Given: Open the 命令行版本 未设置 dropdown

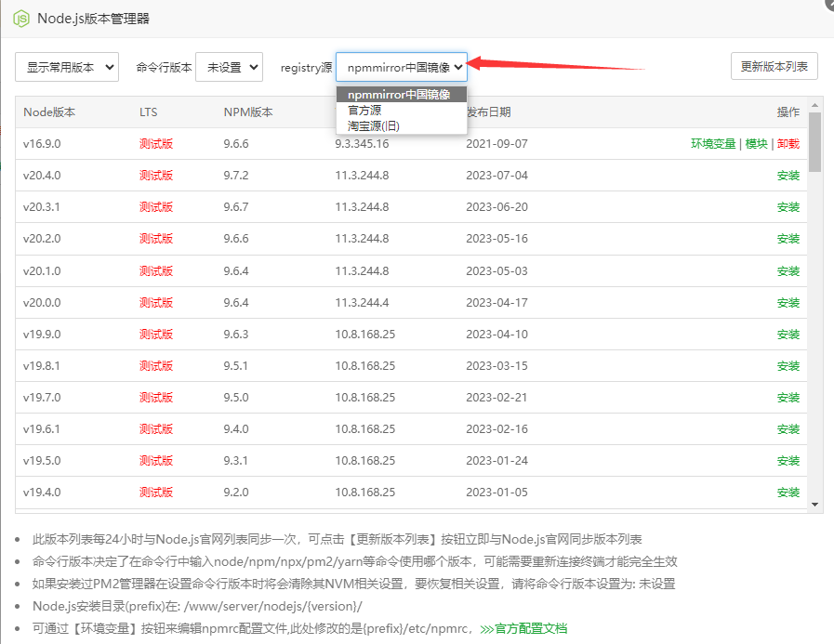Looking at the screenshot, I should point(230,67).
